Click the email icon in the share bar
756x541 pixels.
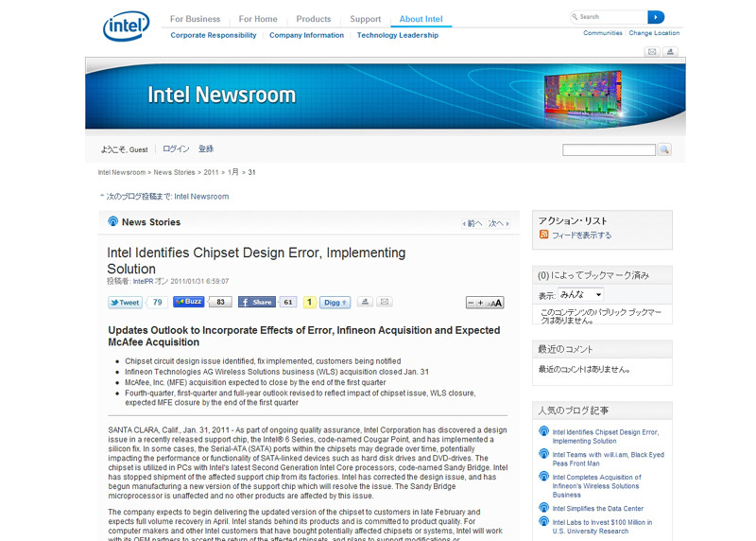[x=385, y=302]
